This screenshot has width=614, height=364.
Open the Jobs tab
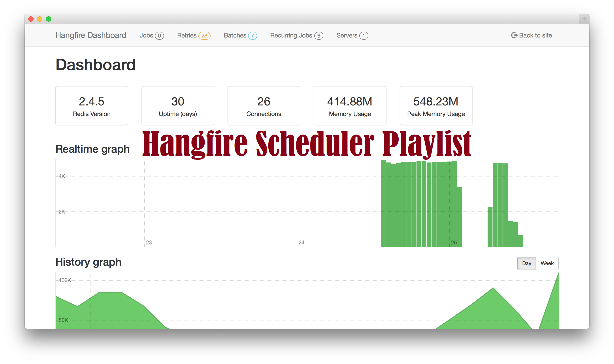pos(151,36)
